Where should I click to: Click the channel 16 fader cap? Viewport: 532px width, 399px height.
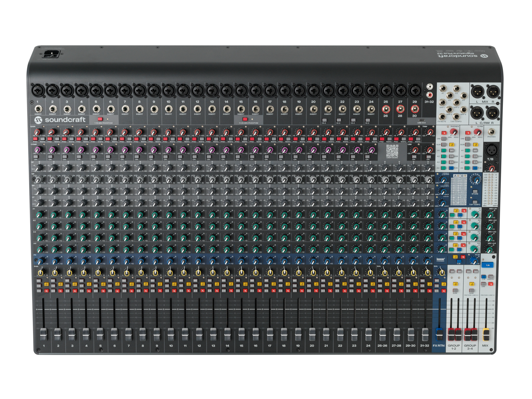255,334
